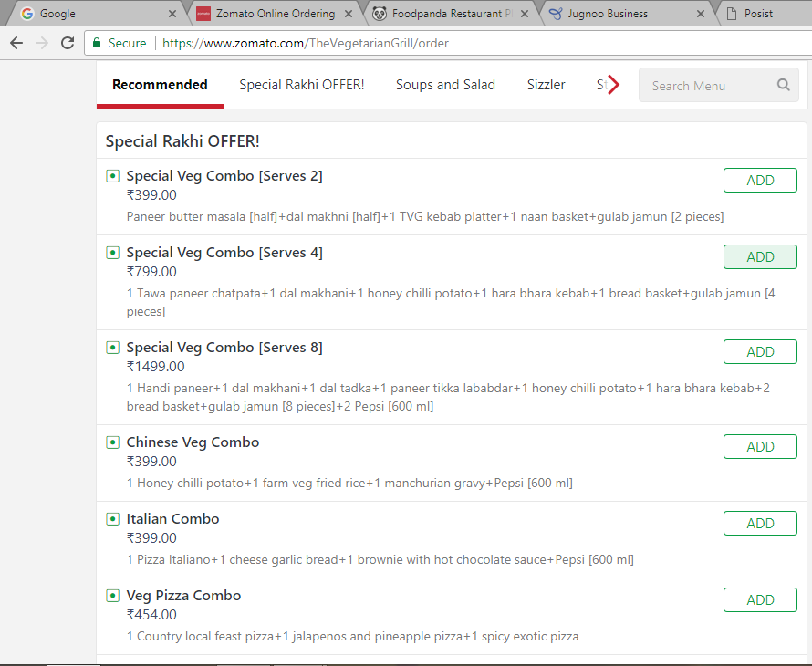The width and height of the screenshot is (812, 666).
Task: Add Veg Pizza Combo to order
Action: (760, 599)
